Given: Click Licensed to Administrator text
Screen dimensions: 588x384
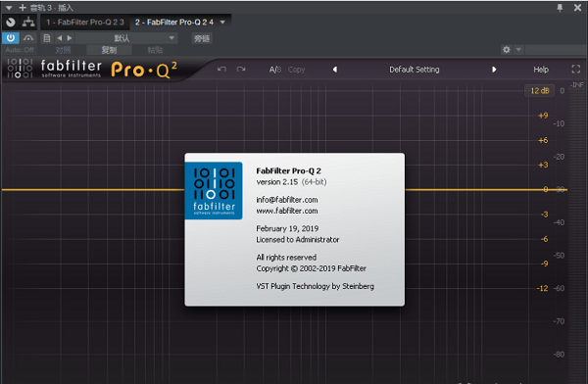Looking at the screenshot, I should (298, 240).
